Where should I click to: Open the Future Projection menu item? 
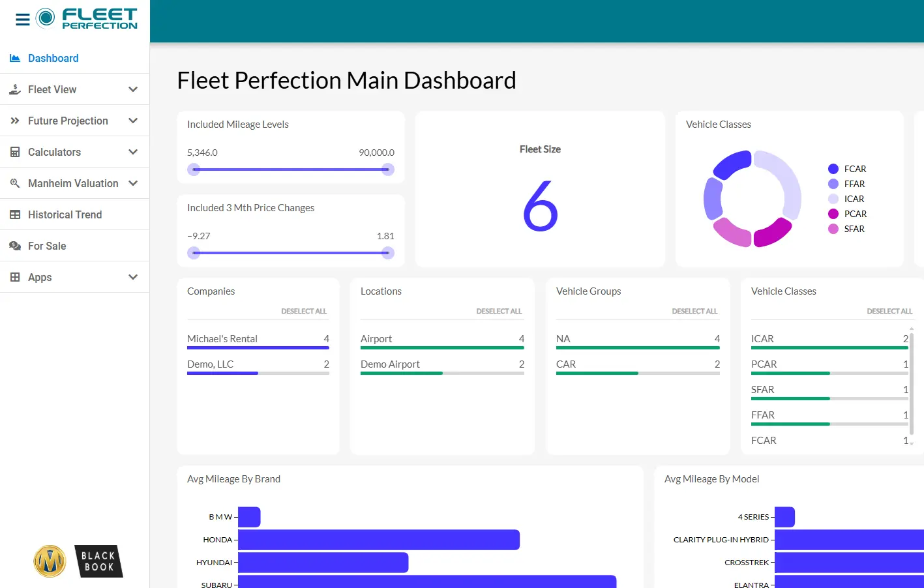pos(75,121)
